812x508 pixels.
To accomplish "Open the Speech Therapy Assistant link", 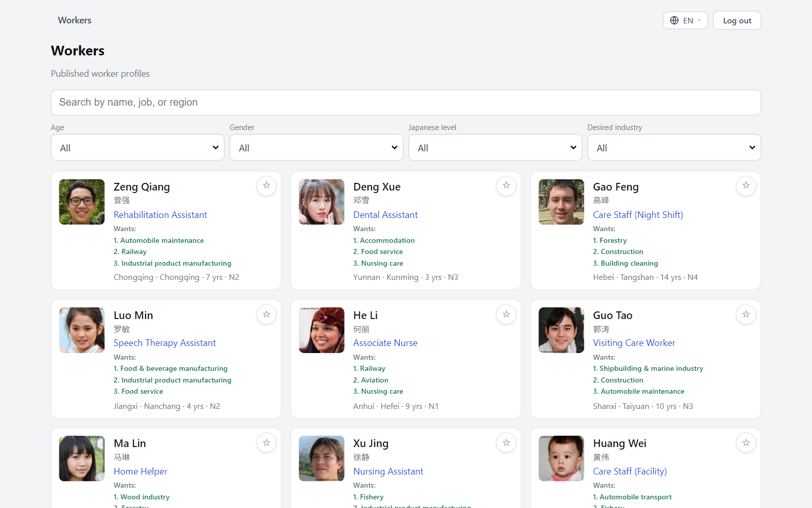I will coord(165,343).
